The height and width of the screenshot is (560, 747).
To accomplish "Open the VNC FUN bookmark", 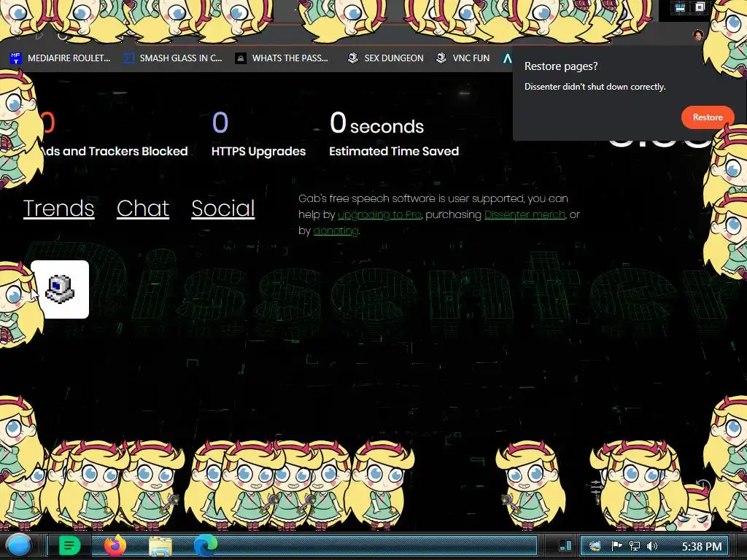I will [x=463, y=58].
